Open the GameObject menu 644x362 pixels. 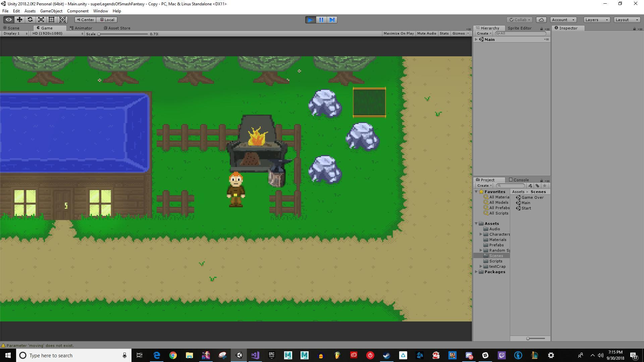[51, 11]
